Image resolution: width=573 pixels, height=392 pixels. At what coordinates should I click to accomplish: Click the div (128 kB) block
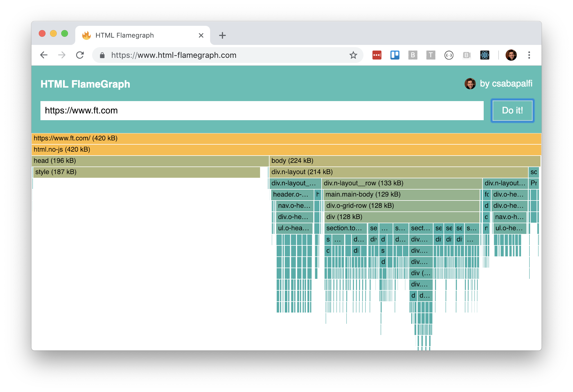(x=402, y=217)
